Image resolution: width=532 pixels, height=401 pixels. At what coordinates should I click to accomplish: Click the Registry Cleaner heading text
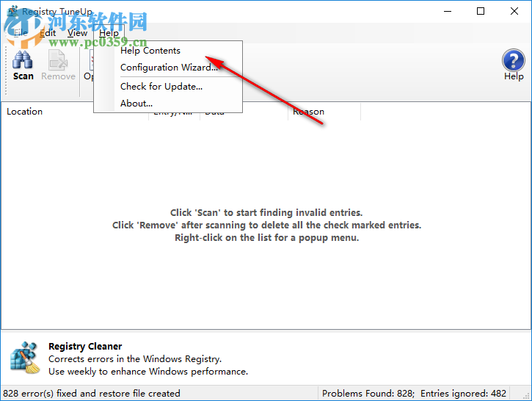(85, 347)
